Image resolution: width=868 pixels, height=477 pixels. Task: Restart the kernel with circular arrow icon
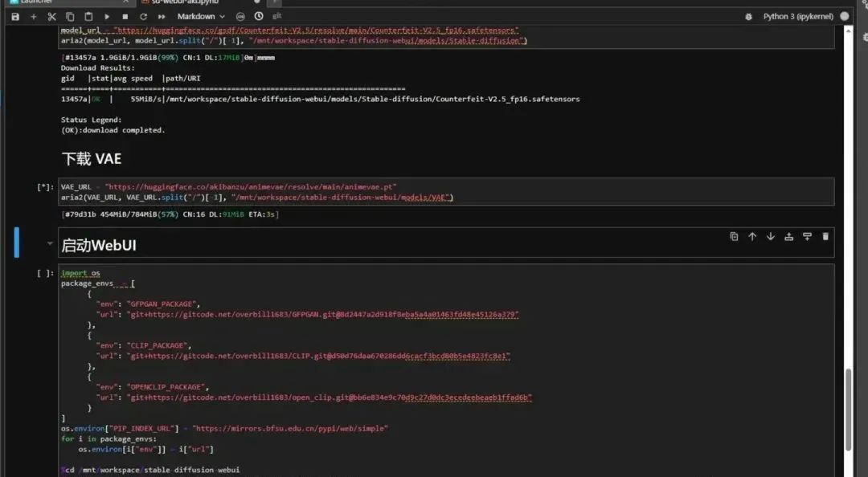[143, 17]
